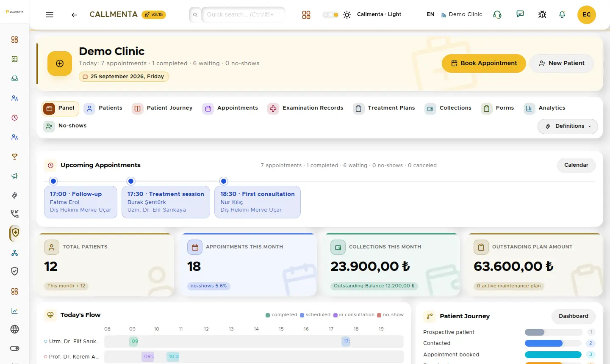
Task: Open the Patient Journey tab
Action: tap(162, 108)
